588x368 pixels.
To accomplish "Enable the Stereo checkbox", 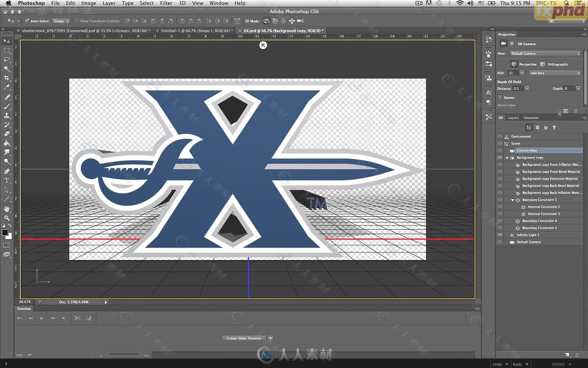I will point(500,97).
